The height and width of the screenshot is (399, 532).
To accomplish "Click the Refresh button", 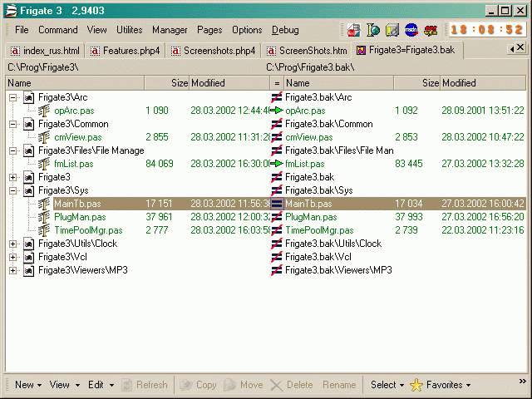I will pos(145,385).
